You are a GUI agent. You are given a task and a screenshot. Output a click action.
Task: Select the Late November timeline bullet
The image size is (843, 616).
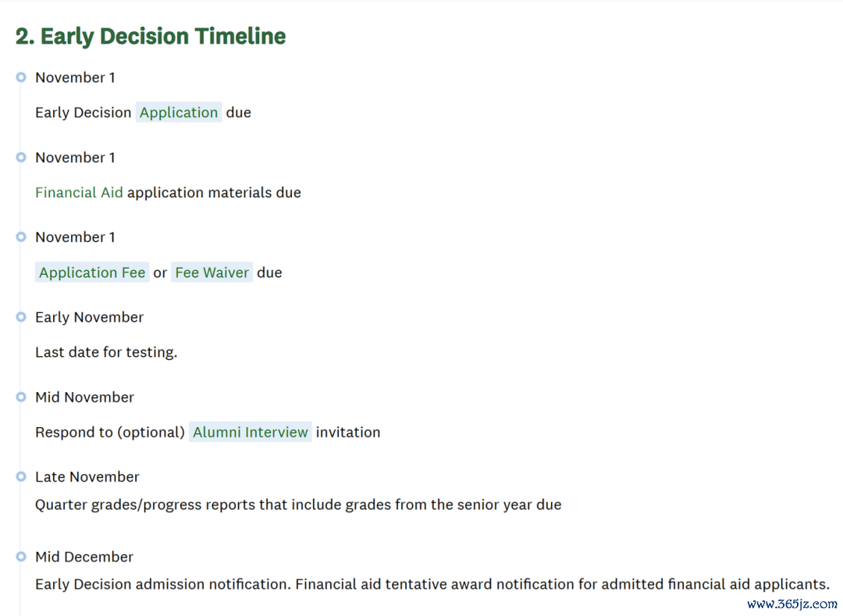pos(21,477)
